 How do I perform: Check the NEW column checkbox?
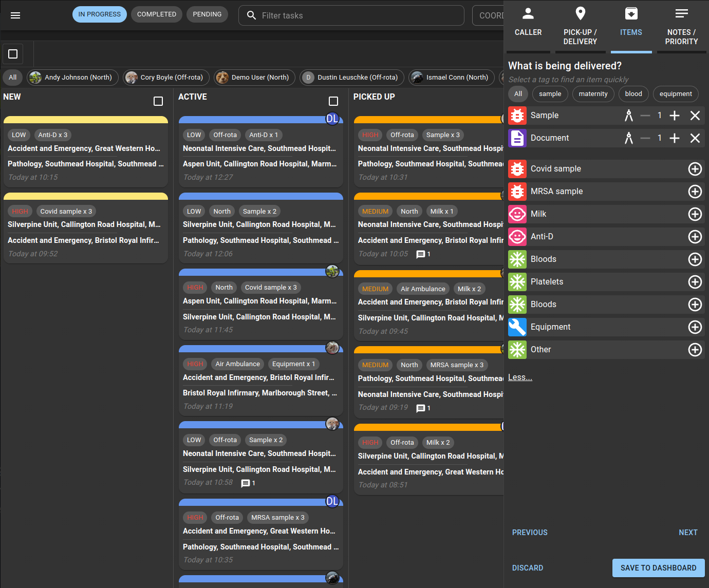(x=158, y=101)
